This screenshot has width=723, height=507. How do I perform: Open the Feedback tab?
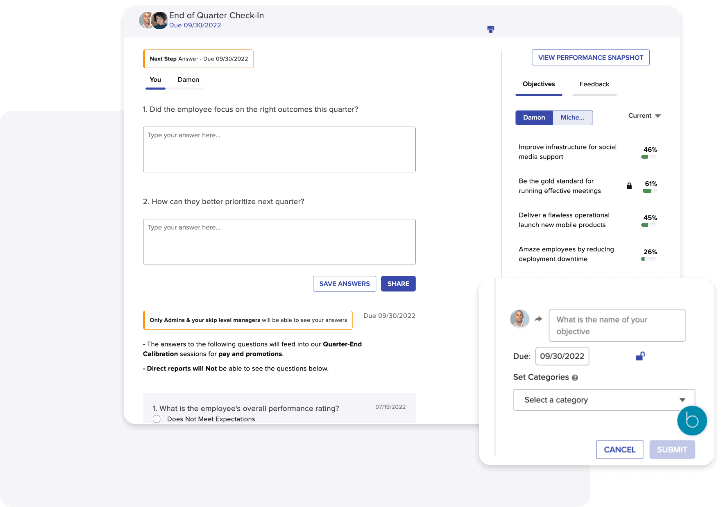tap(594, 84)
